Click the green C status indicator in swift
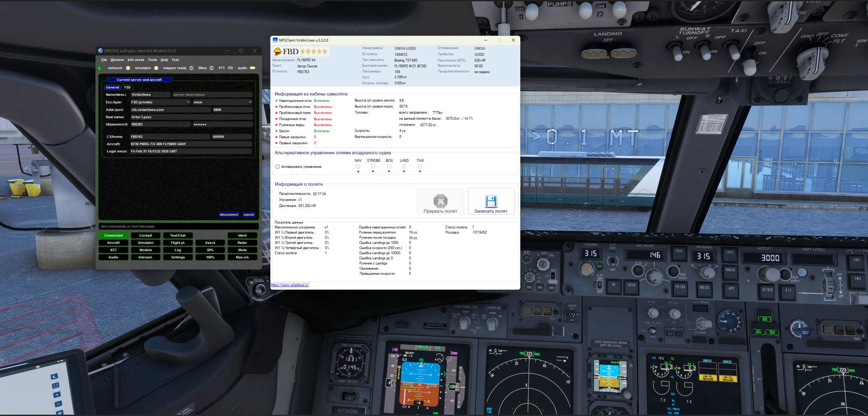This screenshot has width=868, height=416. (x=100, y=68)
